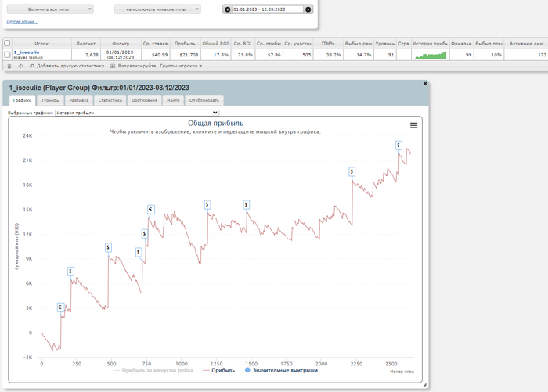Sort by the ITM% column header
This screenshot has height=392, width=548.
[x=328, y=44]
